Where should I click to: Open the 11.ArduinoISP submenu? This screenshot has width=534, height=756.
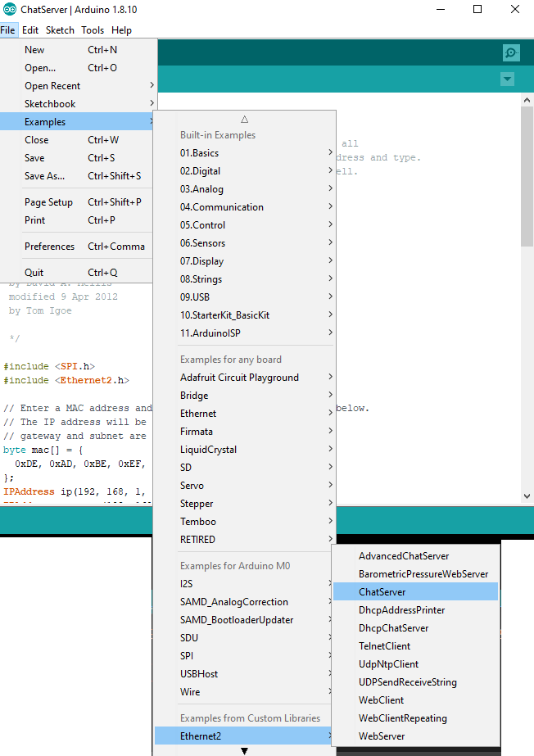pos(244,333)
